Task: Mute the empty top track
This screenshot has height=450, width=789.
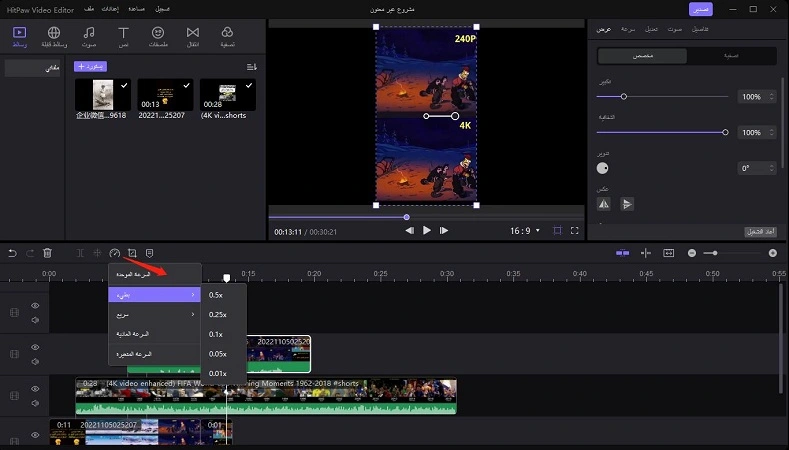Action: 35,320
